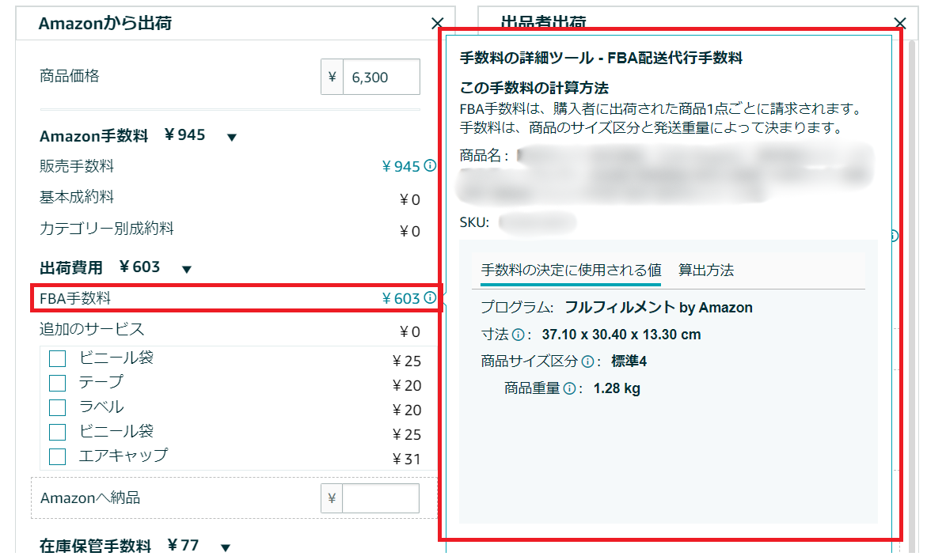
Task: Click title 手数料の詳細ツール - FBA配送代行手数料
Action: point(602,58)
